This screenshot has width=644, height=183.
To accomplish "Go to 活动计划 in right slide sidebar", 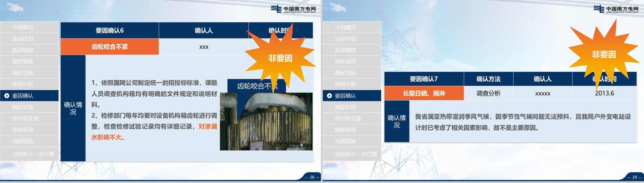I will click(x=345, y=39).
